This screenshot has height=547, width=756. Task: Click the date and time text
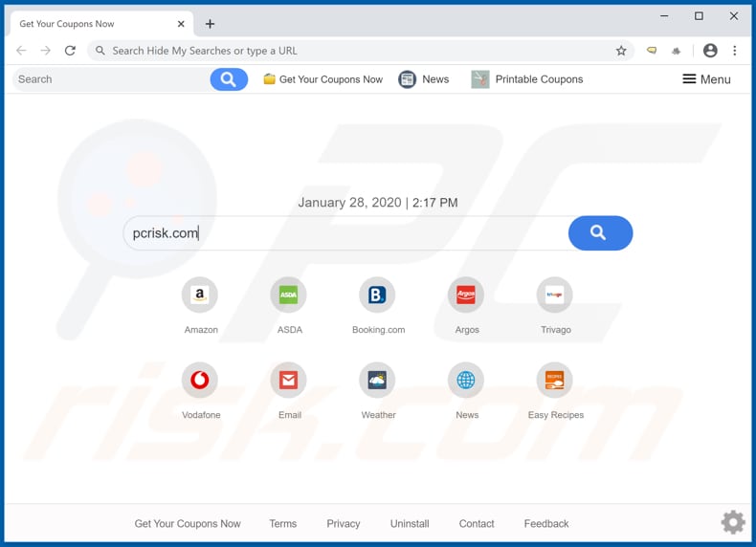coord(377,203)
